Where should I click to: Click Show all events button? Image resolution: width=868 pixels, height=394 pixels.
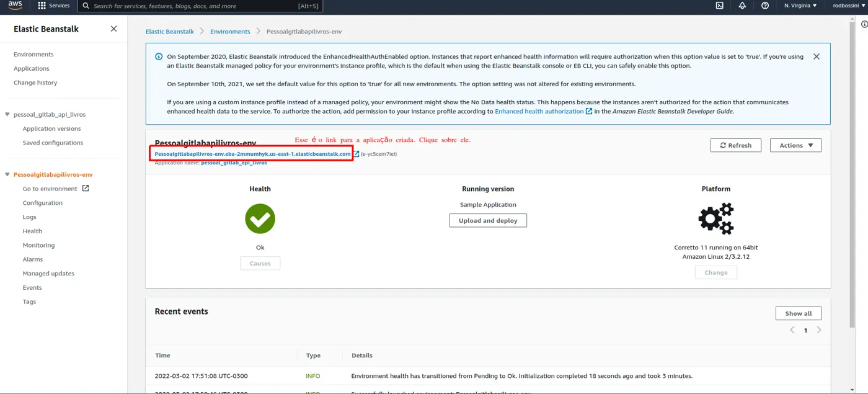pos(799,313)
